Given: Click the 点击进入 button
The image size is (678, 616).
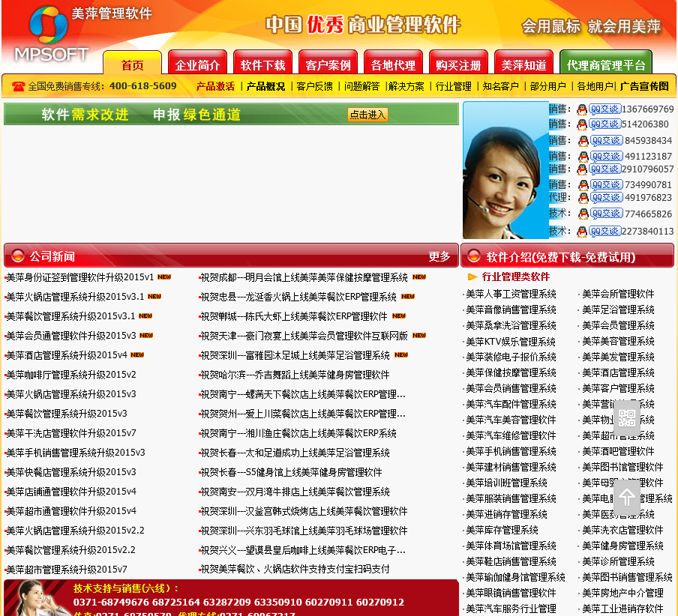Looking at the screenshot, I should pyautogui.click(x=367, y=115).
